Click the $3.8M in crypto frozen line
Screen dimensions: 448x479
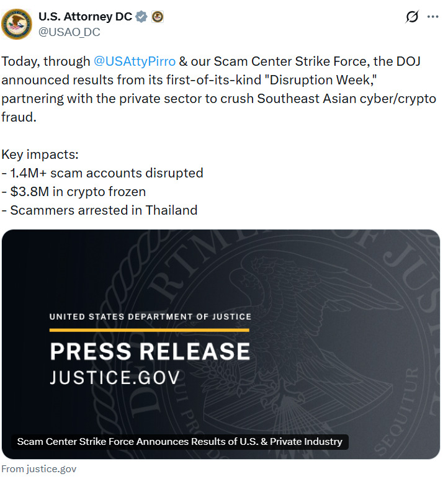[74, 192]
